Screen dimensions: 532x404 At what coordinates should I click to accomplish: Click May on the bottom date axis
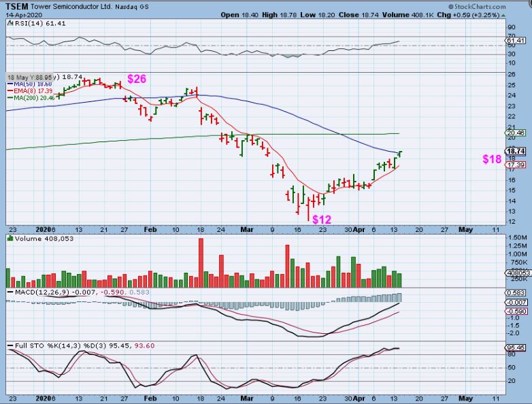[465, 399]
